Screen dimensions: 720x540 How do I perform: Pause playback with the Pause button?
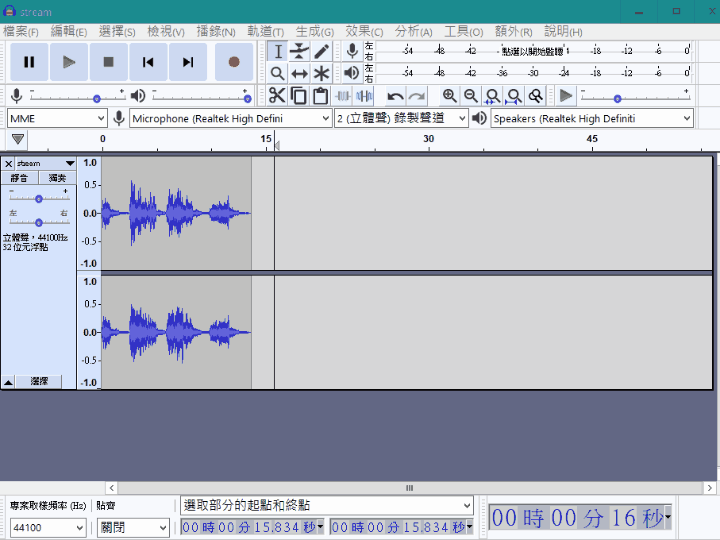[29, 62]
